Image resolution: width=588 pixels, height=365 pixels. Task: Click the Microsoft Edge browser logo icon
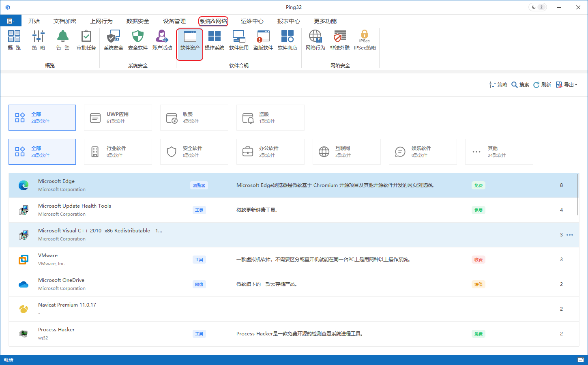tap(24, 185)
